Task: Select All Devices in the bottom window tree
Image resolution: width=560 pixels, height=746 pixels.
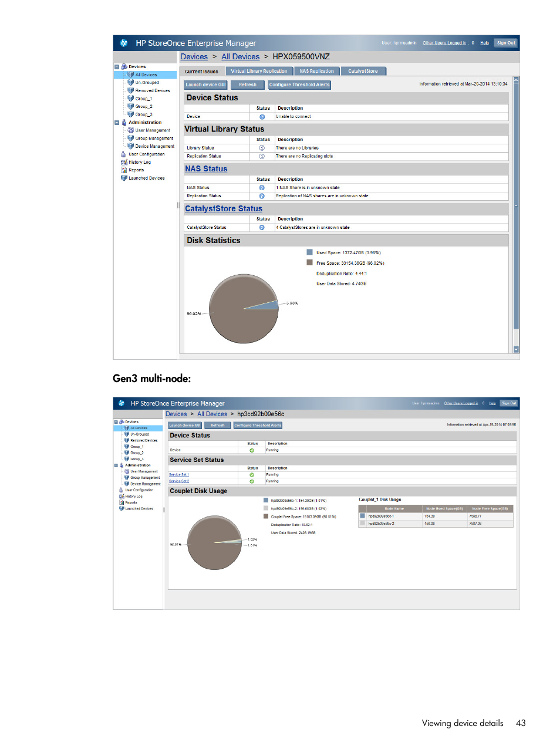Action: pyautogui.click(x=139, y=428)
